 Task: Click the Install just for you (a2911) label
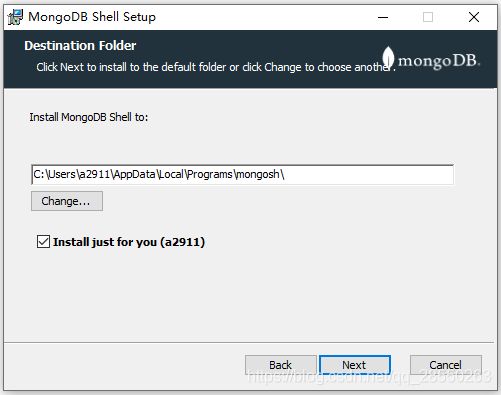129,242
